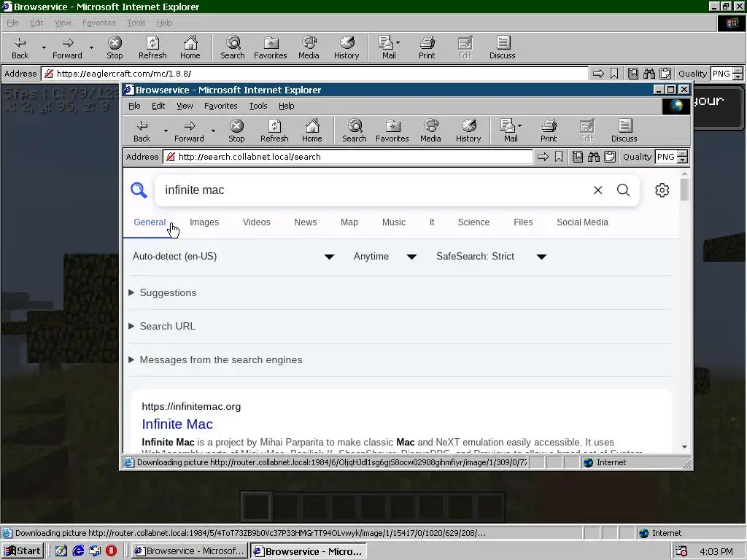Open the Opera icon in the quick launch

pos(111,551)
